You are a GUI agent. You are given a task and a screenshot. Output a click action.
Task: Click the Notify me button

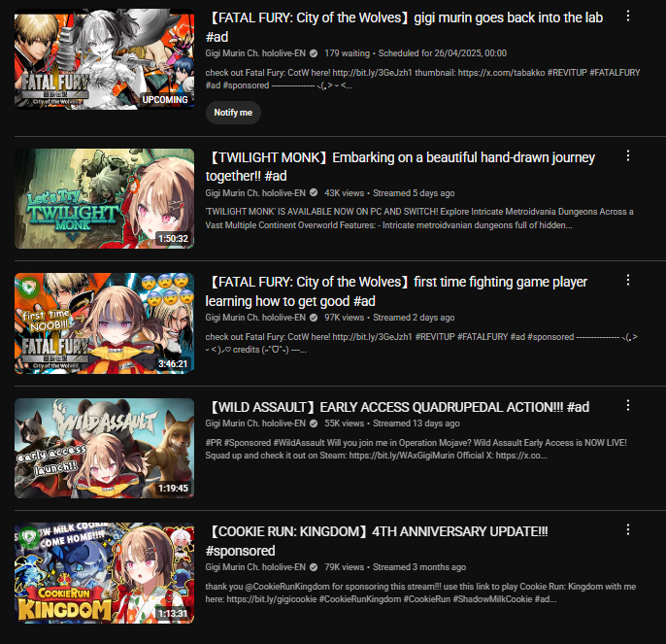233,113
